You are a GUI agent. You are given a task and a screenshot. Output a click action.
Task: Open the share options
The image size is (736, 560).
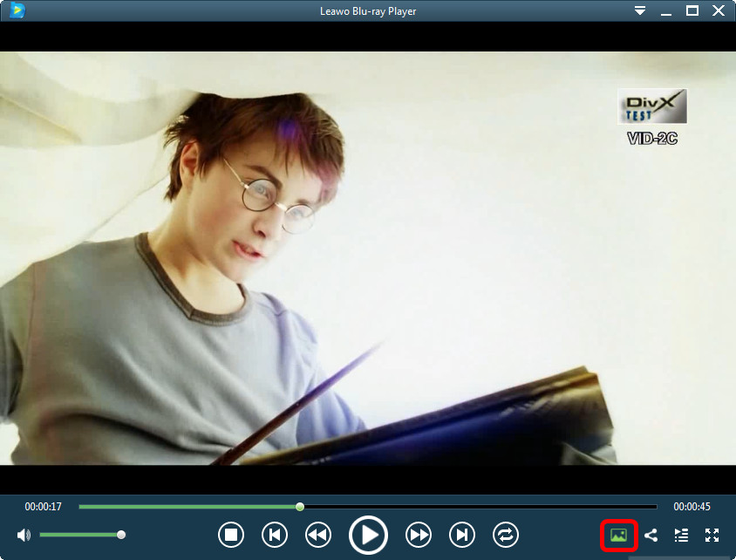651,535
